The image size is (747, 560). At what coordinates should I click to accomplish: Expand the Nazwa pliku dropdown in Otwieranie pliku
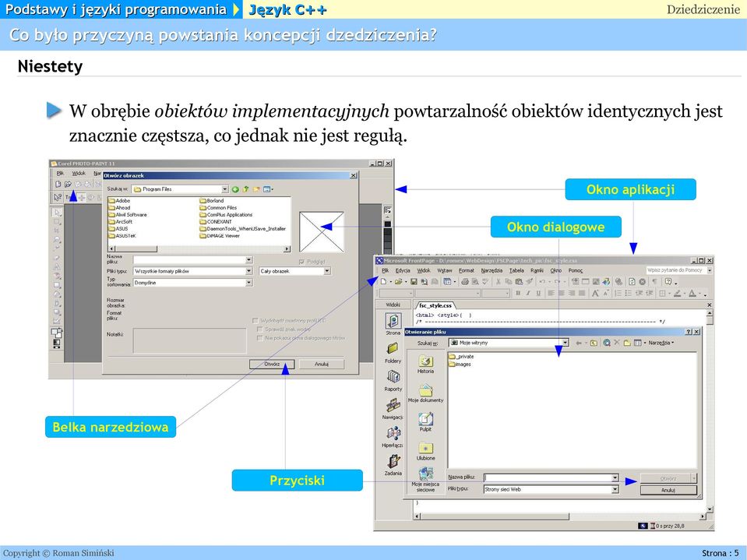click(615, 477)
